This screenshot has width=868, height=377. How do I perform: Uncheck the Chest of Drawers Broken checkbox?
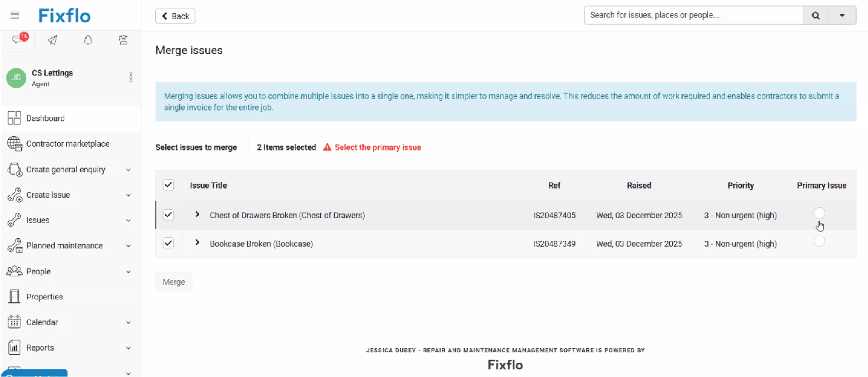168,215
